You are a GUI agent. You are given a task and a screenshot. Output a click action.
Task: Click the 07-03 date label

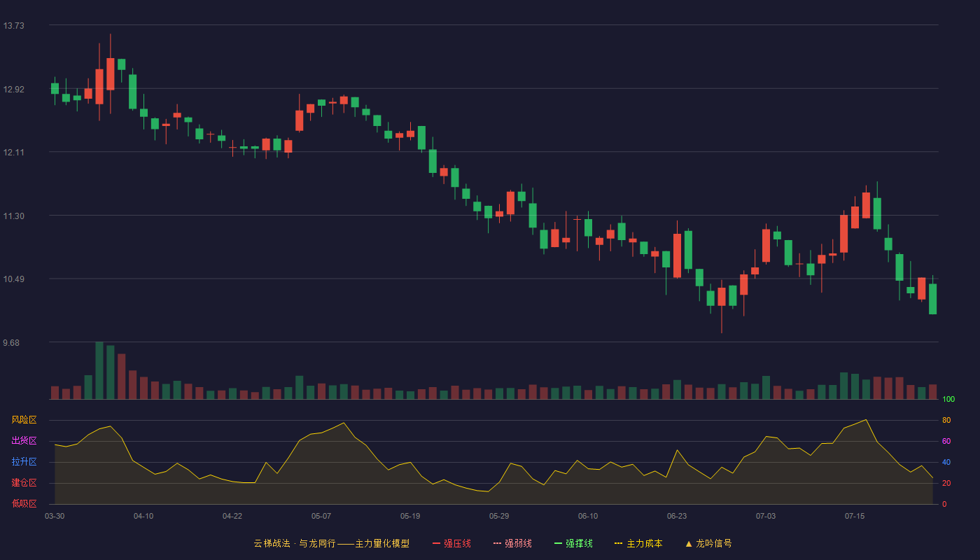(x=766, y=516)
